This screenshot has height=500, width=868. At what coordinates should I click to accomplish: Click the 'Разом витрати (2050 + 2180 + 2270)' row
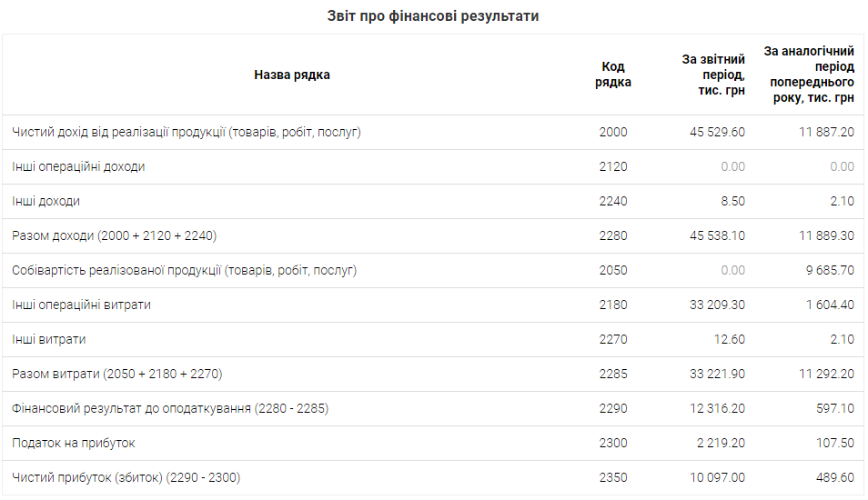[x=117, y=374]
